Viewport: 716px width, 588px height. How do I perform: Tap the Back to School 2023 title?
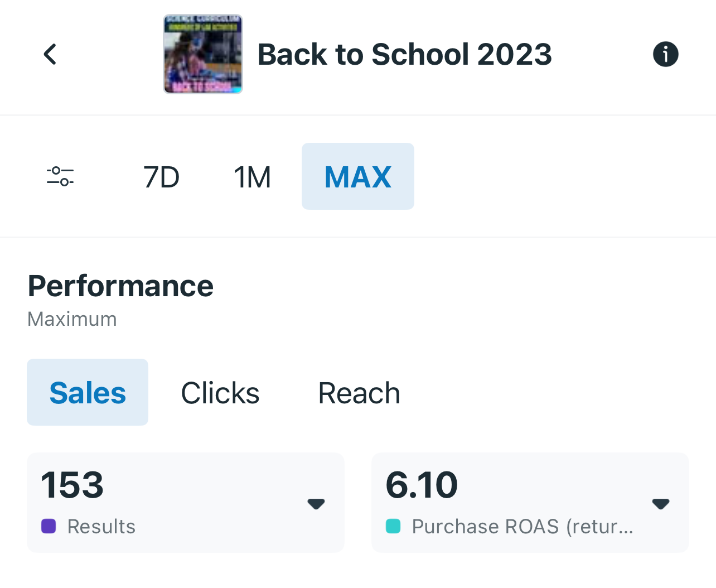[404, 55]
